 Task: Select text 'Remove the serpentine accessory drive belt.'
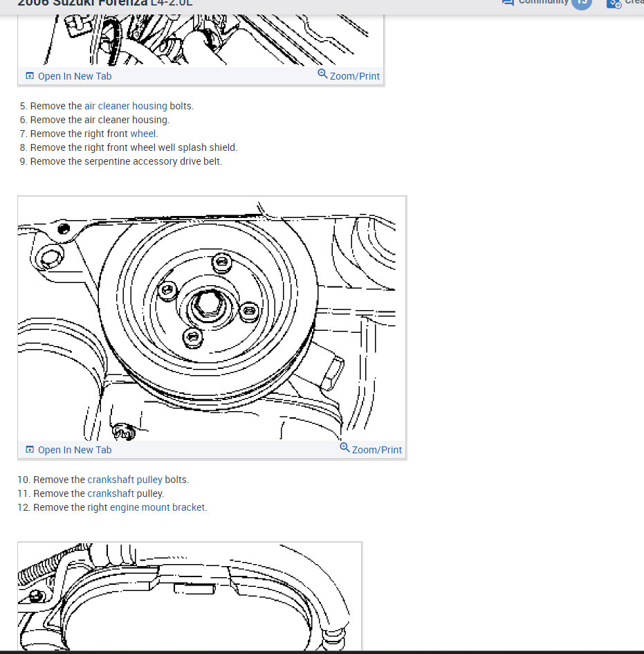click(x=126, y=161)
